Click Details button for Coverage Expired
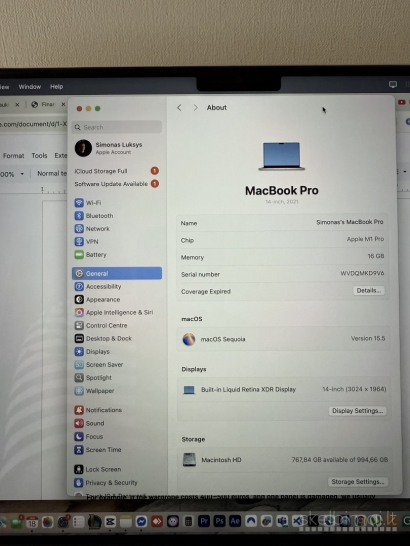 pyautogui.click(x=369, y=291)
